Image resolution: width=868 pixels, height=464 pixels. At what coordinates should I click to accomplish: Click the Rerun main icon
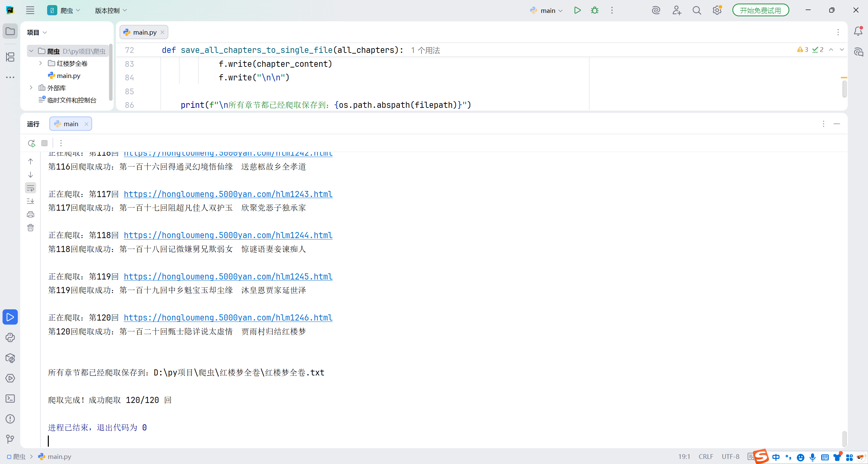(x=32, y=143)
